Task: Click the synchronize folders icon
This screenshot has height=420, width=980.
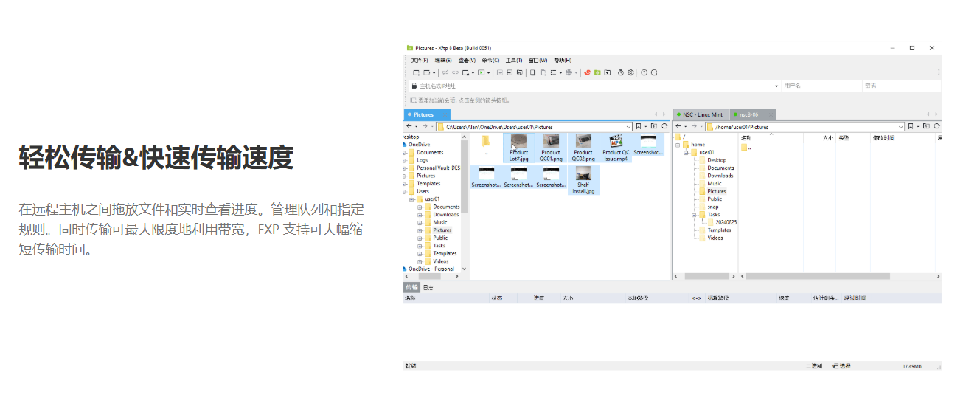Action: [x=519, y=72]
